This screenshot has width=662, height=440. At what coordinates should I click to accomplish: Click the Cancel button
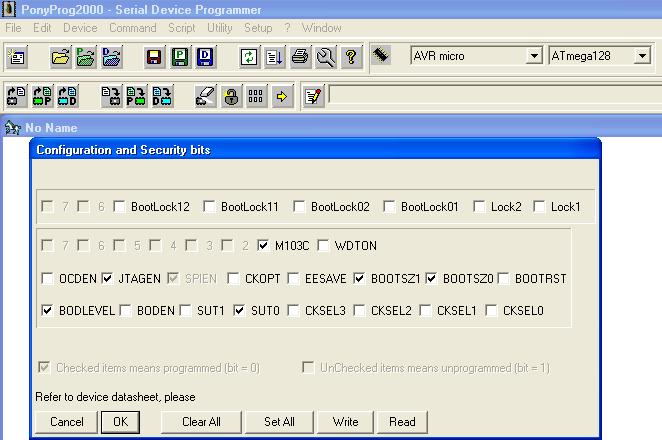click(x=66, y=422)
